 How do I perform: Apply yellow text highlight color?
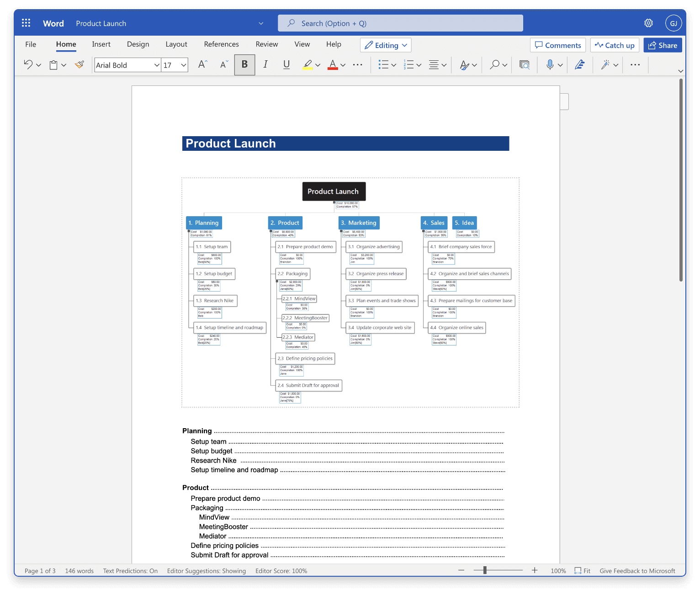point(308,65)
